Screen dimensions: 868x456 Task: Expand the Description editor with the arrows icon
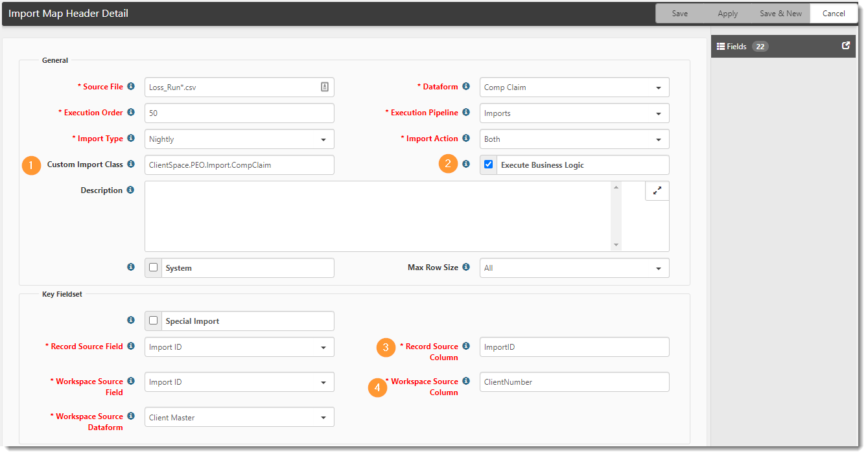(x=657, y=191)
